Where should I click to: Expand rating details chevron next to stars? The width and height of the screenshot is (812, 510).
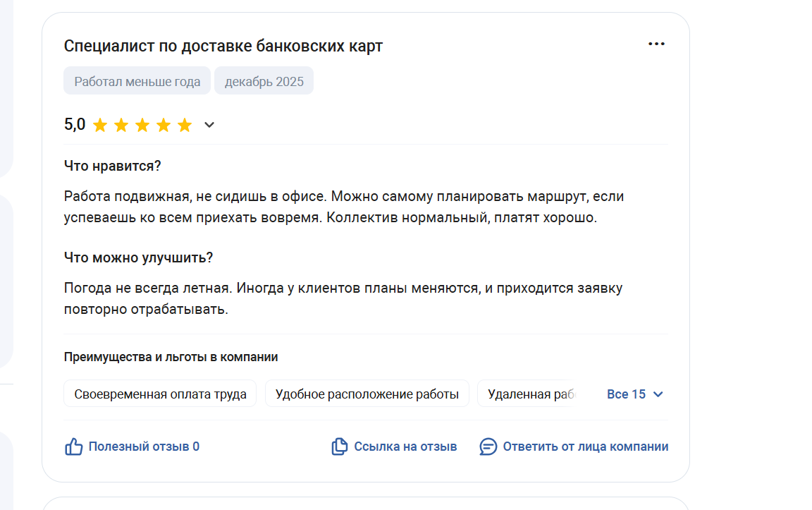209,126
